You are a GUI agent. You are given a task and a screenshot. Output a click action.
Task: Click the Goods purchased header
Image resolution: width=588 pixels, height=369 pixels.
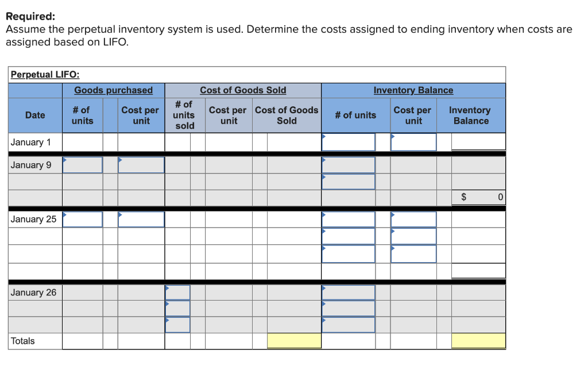click(113, 90)
